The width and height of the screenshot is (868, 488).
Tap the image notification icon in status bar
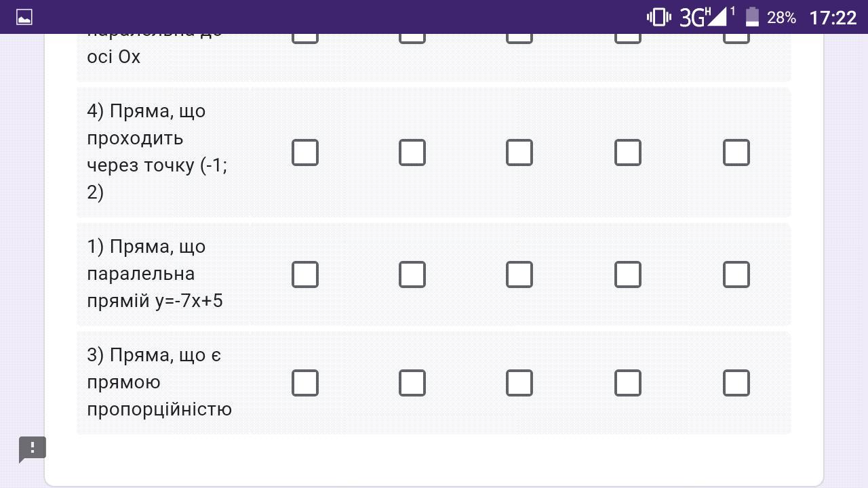(24, 18)
